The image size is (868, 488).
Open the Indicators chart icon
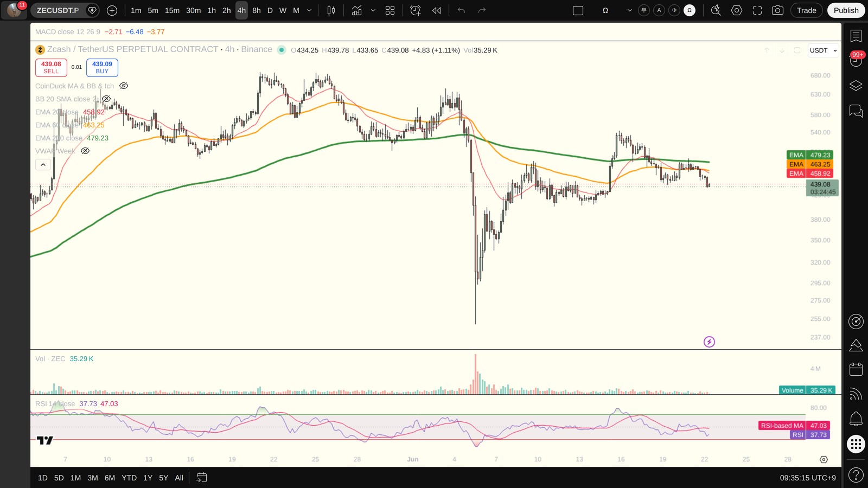(x=356, y=10)
